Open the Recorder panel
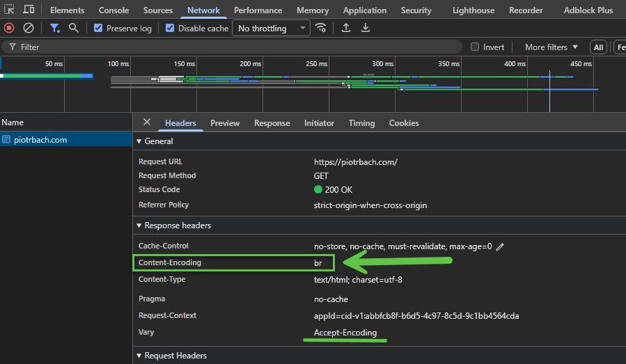 [526, 10]
